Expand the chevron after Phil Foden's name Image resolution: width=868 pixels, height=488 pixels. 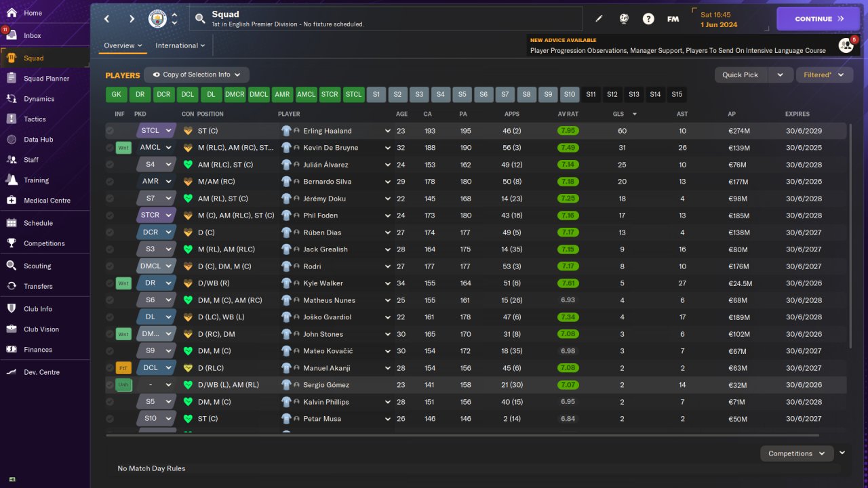tap(388, 216)
